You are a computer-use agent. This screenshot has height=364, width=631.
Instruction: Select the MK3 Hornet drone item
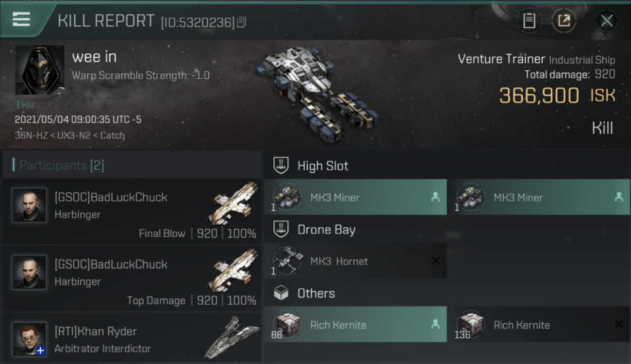coord(355,261)
